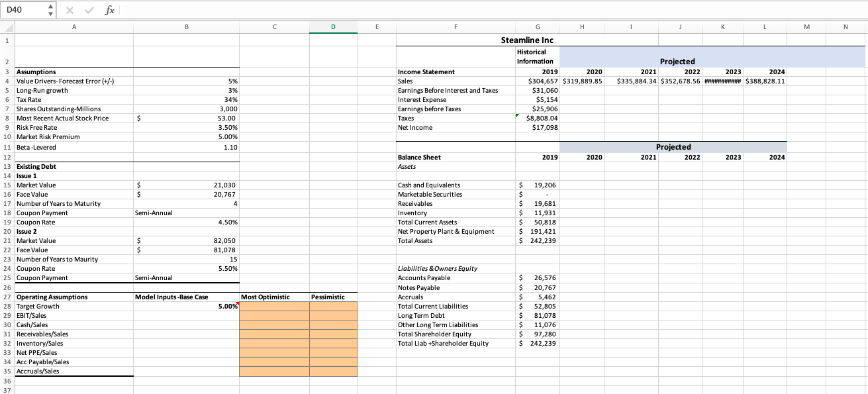The image size is (868, 394).
Task: Click the Balance Sheet heading
Action: coord(419,157)
